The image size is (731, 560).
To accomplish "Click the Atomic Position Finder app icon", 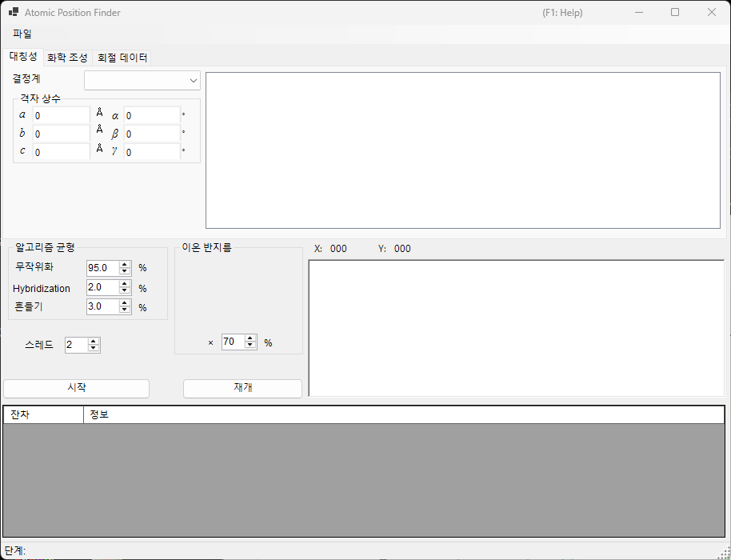I will (14, 12).
